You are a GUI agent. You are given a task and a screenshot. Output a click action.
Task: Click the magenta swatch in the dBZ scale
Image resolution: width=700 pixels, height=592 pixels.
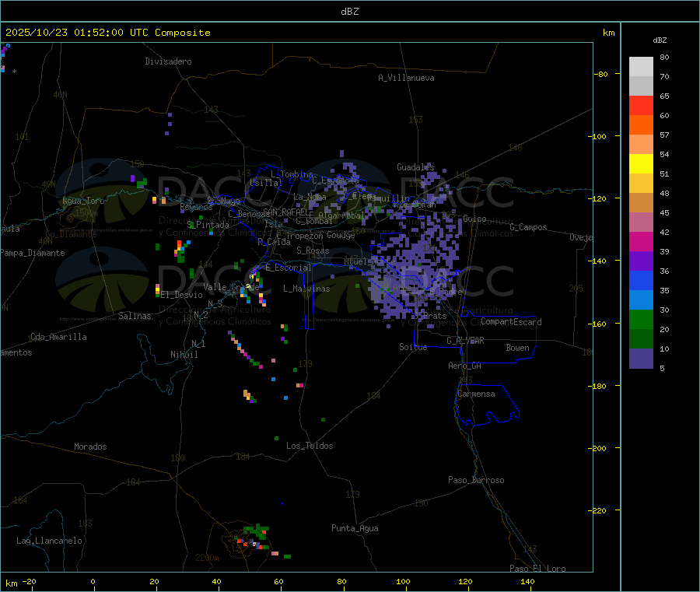pos(641,242)
